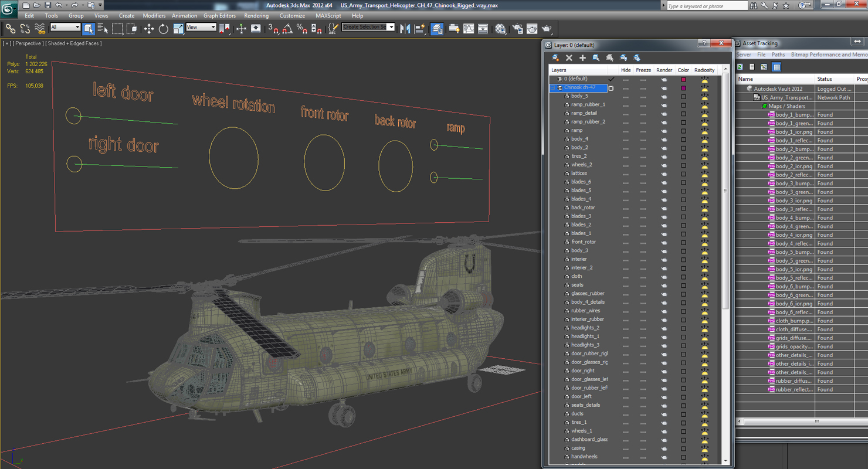Open the Modifiers menu
The height and width of the screenshot is (469, 868).
154,16
